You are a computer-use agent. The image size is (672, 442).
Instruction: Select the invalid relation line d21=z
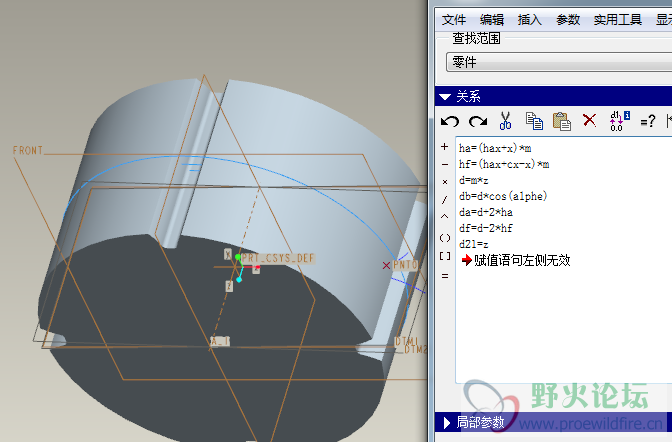(x=474, y=244)
